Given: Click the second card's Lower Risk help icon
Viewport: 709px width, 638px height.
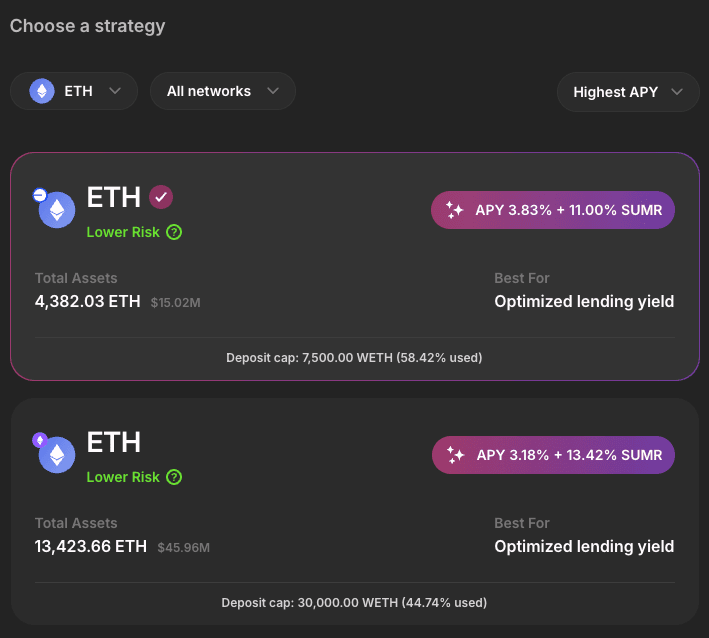Looking at the screenshot, I should (x=175, y=477).
